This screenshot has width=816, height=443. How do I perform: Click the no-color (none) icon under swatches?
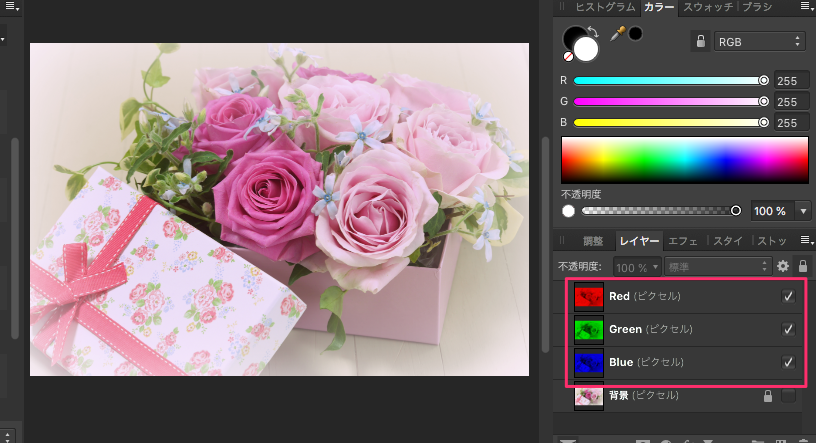pos(568,57)
